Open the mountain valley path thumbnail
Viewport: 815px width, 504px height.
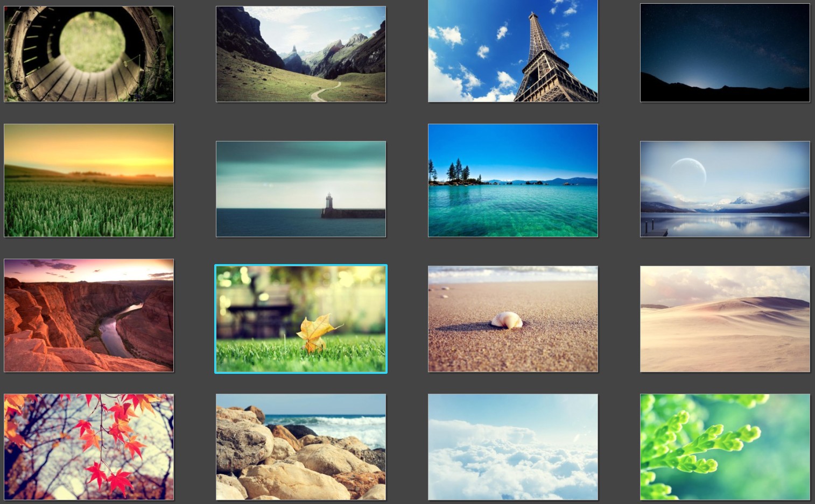click(x=301, y=54)
